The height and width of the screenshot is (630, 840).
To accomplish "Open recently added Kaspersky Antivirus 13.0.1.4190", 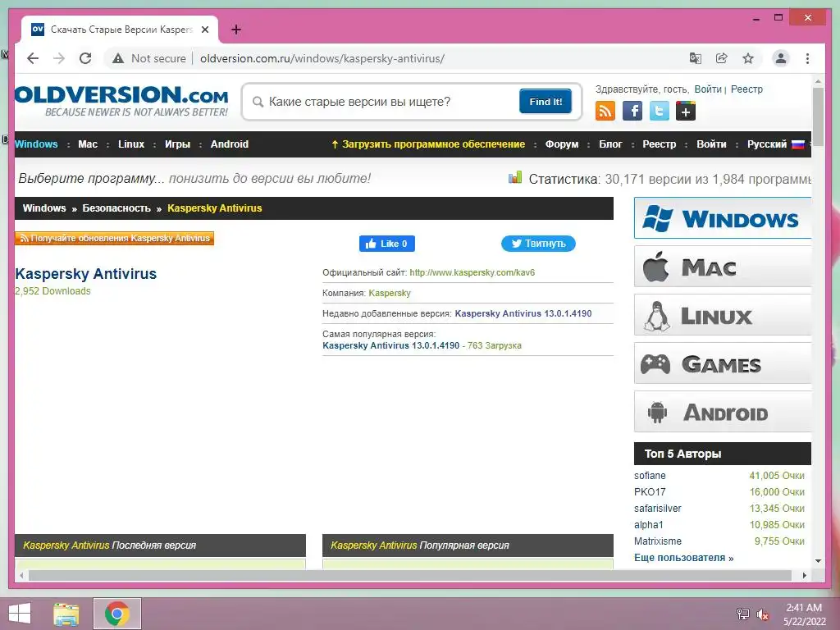I will tap(523, 313).
